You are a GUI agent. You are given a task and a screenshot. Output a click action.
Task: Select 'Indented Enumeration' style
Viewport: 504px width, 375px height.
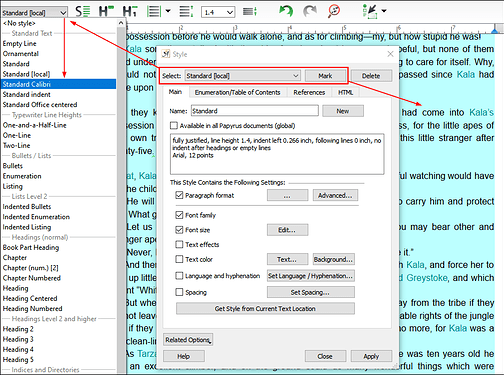(58, 217)
